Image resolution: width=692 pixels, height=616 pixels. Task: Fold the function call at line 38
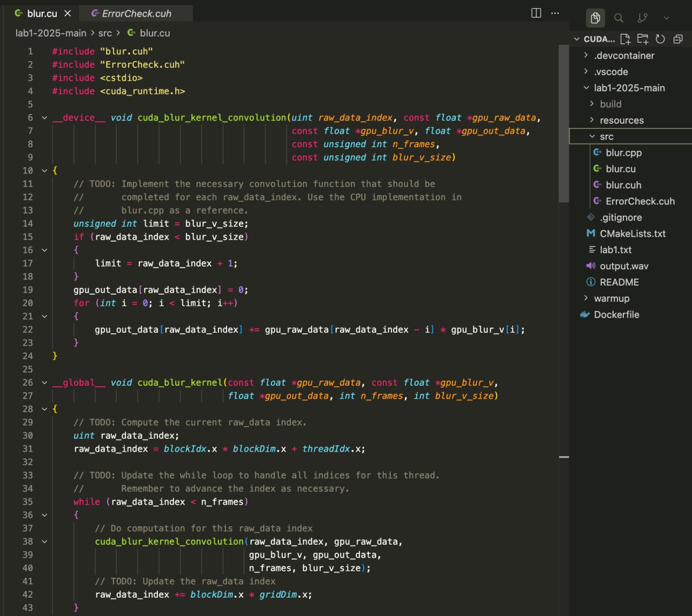tap(44, 542)
